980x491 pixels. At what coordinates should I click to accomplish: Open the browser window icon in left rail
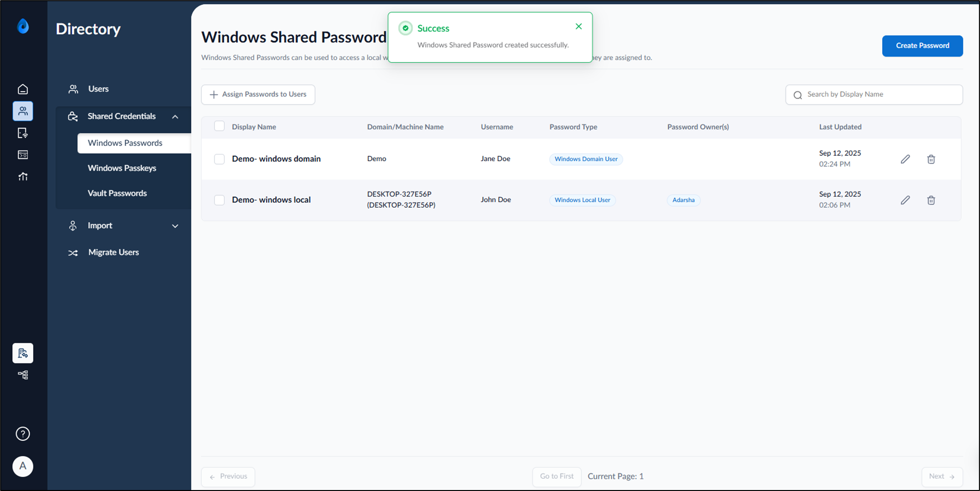click(22, 155)
